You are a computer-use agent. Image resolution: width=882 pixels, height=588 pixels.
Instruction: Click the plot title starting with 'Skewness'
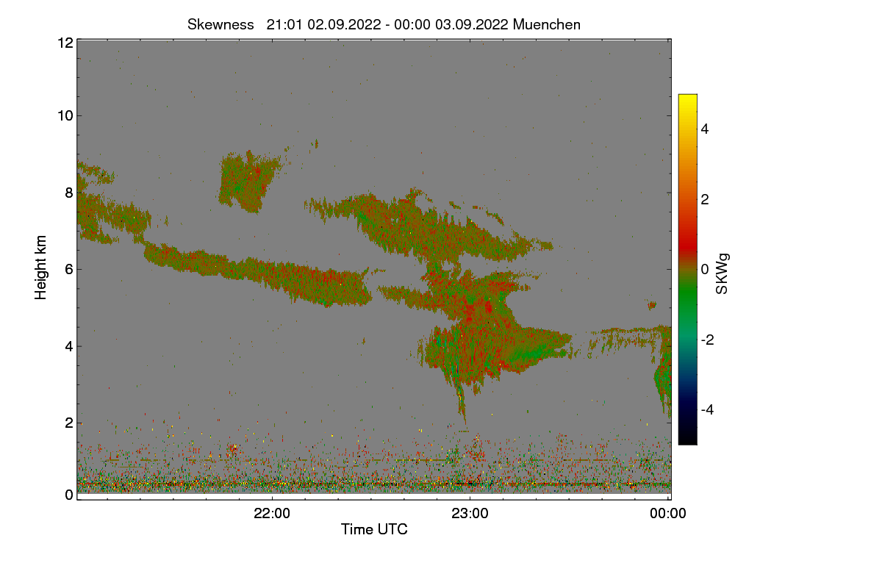click(x=384, y=24)
